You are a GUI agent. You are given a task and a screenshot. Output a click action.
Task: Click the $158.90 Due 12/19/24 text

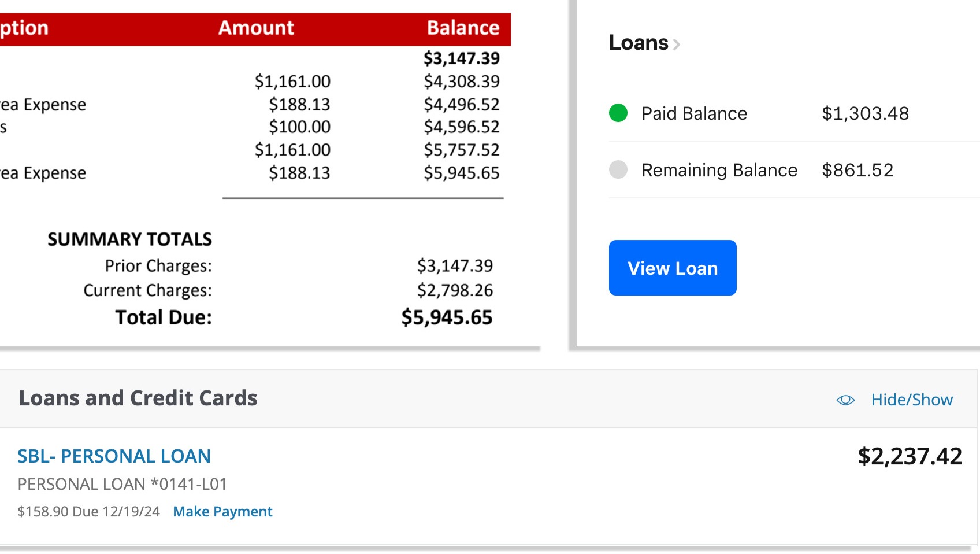click(89, 512)
